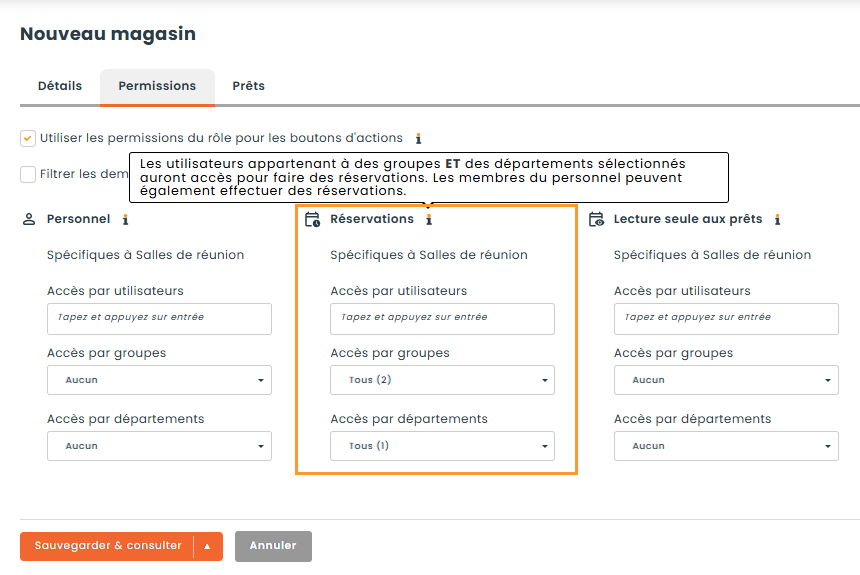The width and height of the screenshot is (860, 575).
Task: Open the Prêts tab
Action: point(248,86)
